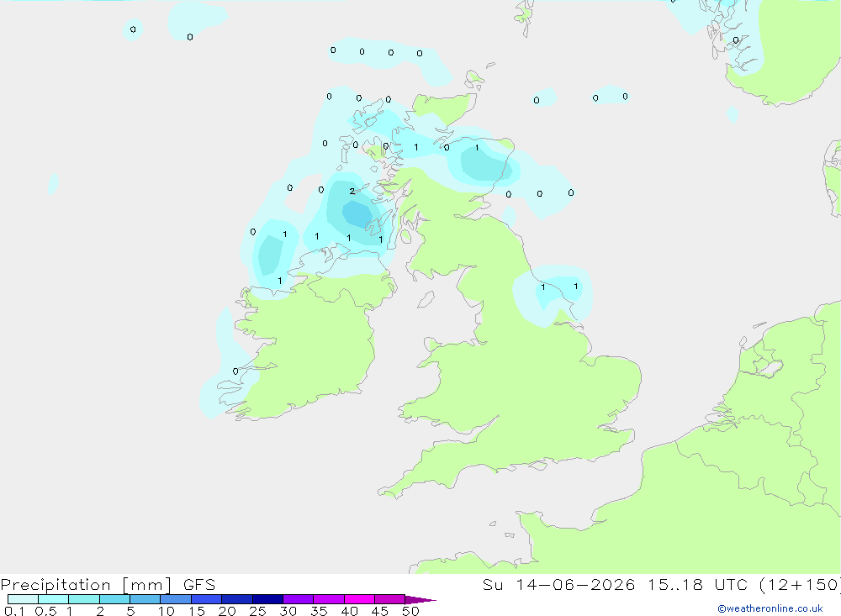Click the '0.1' legend scale number
Image resolution: width=841 pixels, height=616 pixels.
click(14, 611)
